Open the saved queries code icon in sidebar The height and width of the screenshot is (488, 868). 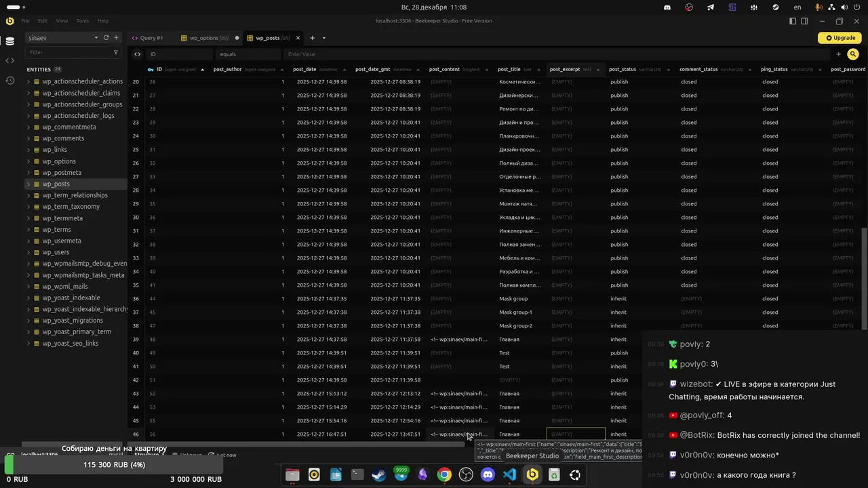(9, 61)
